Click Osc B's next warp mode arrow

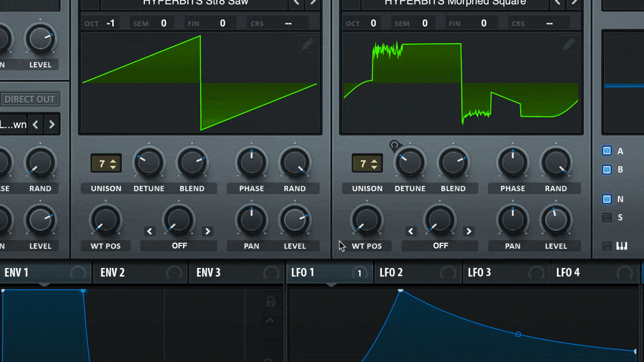pyautogui.click(x=468, y=231)
